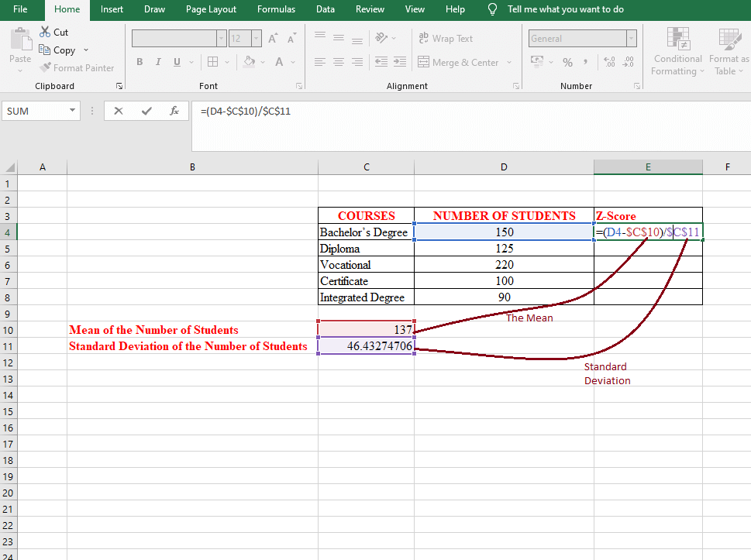Click the Cut scissors icon
The height and width of the screenshot is (560, 751).
[x=45, y=33]
